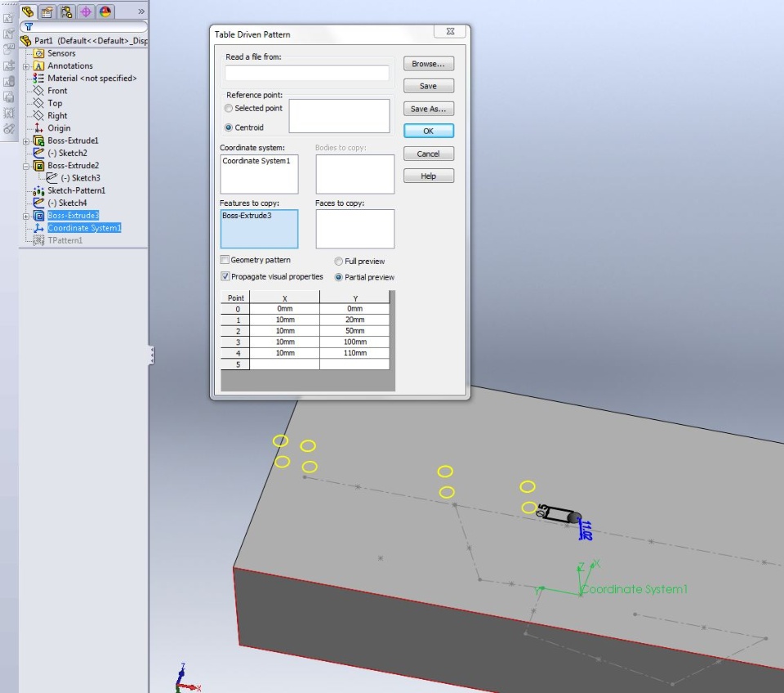
Task: Click the Coordinate System1 label in the viewport
Action: 634,589
